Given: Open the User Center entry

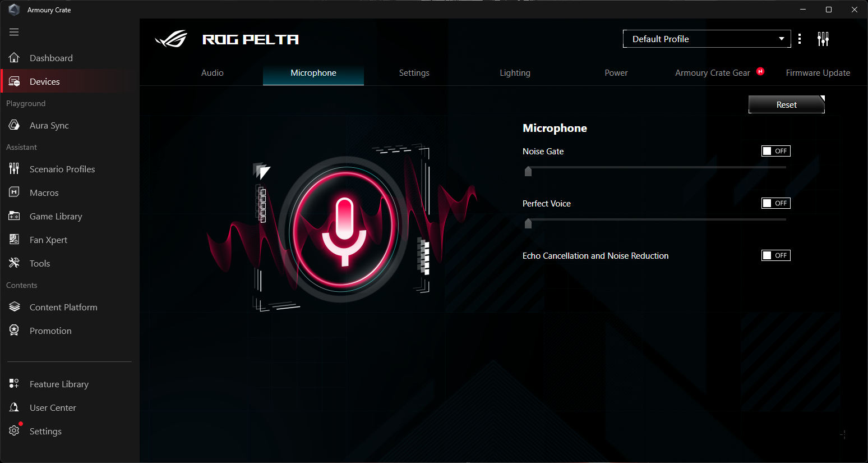Looking at the screenshot, I should point(53,407).
